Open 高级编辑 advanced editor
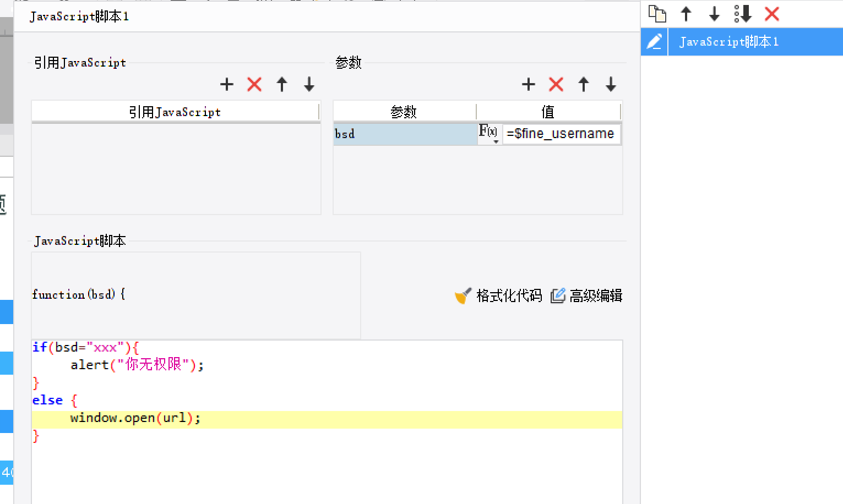This screenshot has width=843, height=504. click(586, 295)
